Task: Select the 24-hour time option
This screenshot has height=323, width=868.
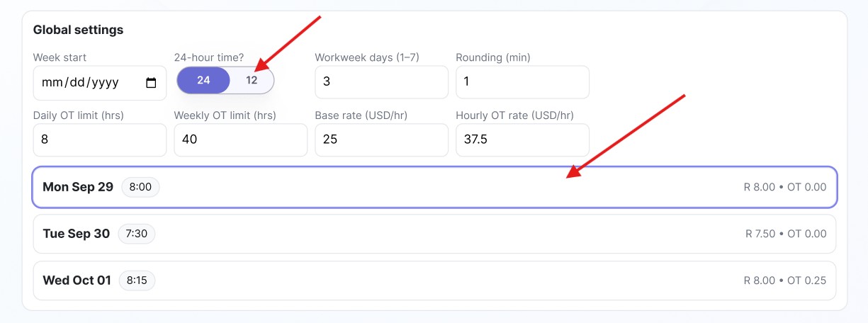Action: point(203,80)
